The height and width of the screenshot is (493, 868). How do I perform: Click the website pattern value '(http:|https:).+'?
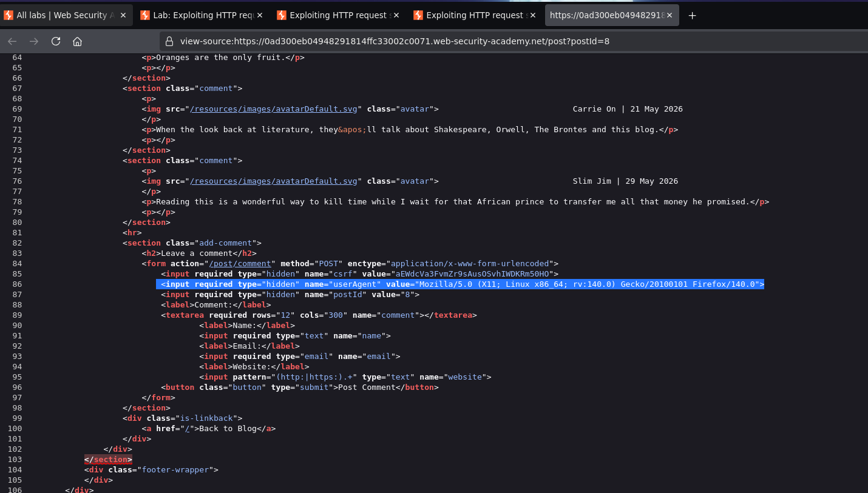[x=314, y=377]
